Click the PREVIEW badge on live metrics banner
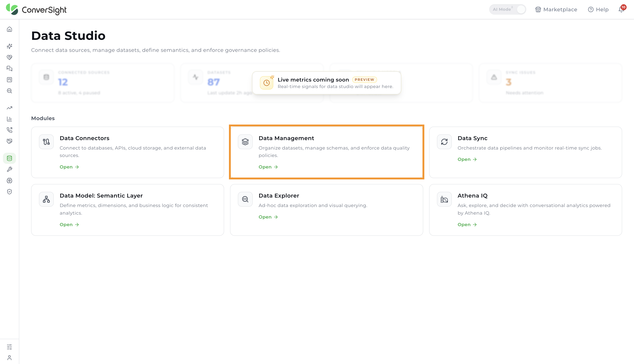Image resolution: width=634 pixels, height=364 pixels. tap(364, 80)
